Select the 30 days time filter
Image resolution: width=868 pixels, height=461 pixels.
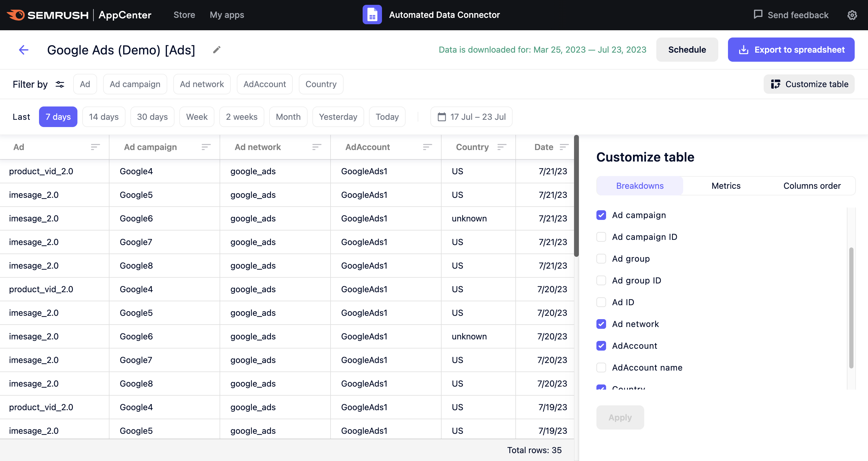(x=152, y=116)
